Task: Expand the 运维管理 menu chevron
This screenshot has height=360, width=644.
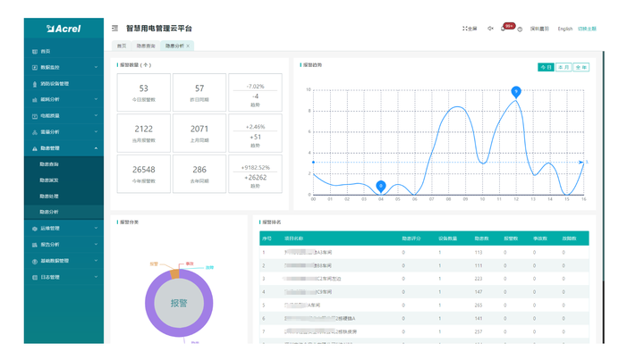Action: (x=96, y=228)
